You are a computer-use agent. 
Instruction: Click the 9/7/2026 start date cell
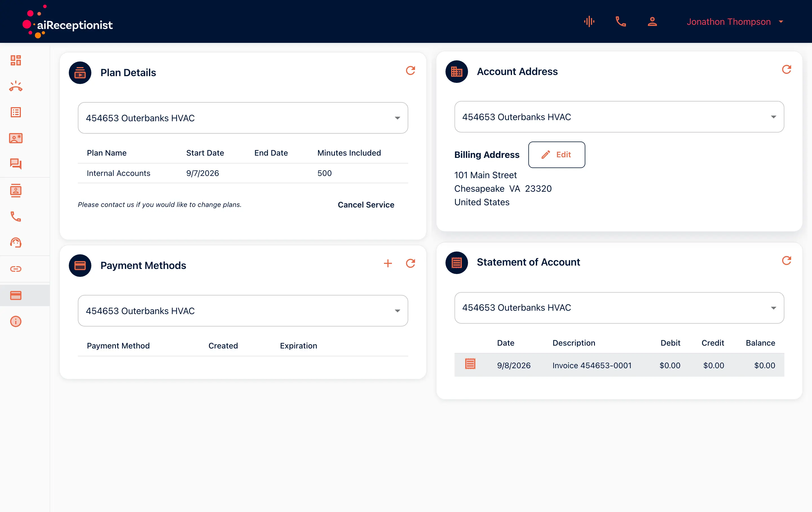(202, 173)
